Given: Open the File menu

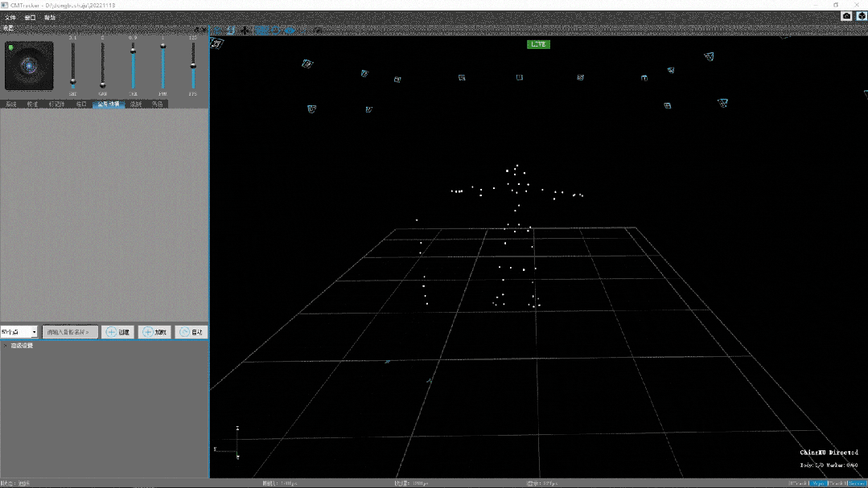Looking at the screenshot, I should pos(10,18).
